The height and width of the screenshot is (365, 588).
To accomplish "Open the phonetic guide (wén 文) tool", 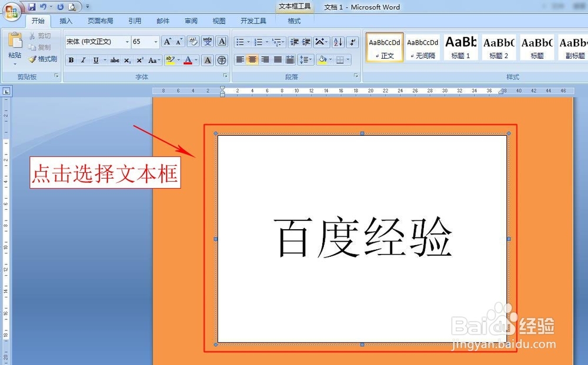I will pyautogui.click(x=208, y=42).
